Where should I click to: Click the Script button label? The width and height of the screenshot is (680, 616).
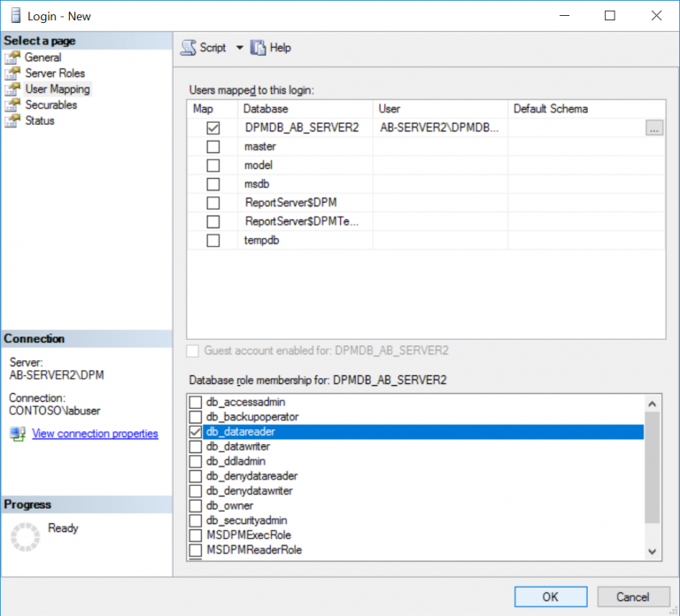212,48
